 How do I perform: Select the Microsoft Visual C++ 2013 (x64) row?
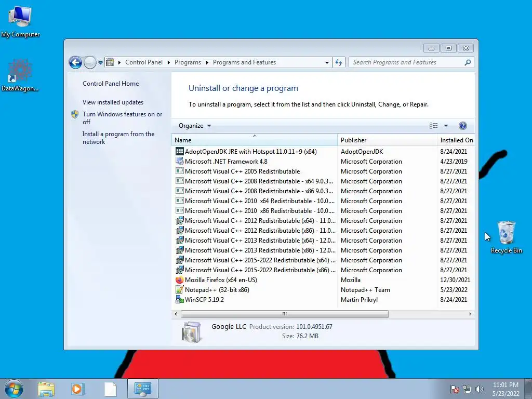[x=323, y=240]
